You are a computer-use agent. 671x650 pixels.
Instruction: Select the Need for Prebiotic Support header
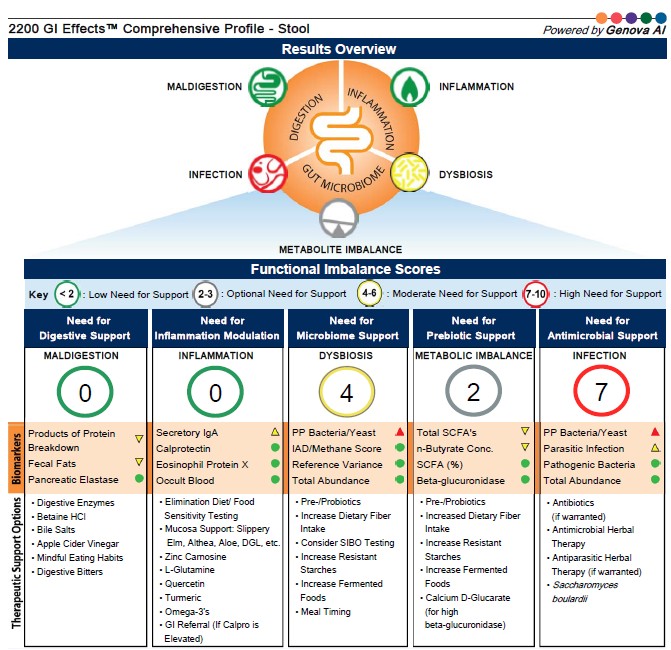pos(473,328)
